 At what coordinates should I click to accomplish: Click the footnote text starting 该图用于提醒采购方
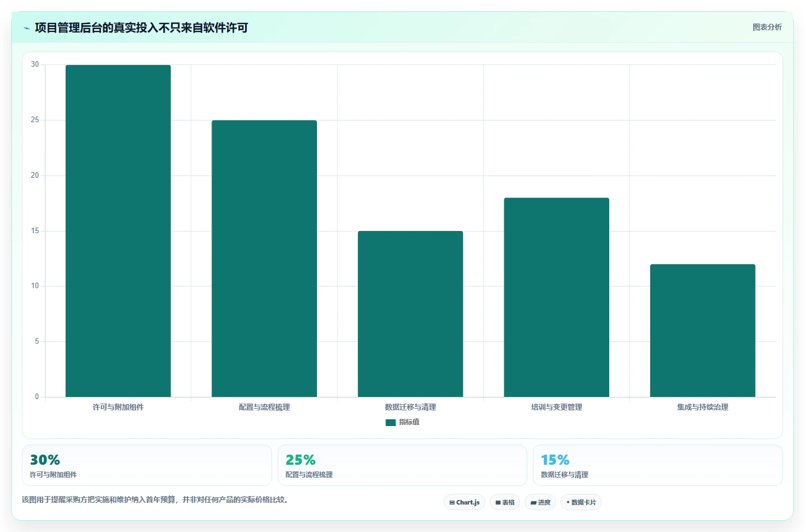157,499
